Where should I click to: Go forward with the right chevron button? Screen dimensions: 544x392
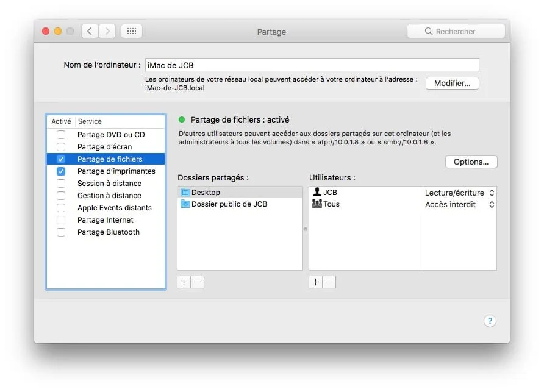107,31
